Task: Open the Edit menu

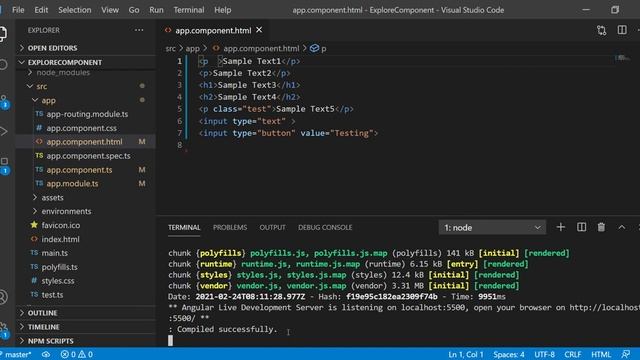Action: [x=41, y=10]
